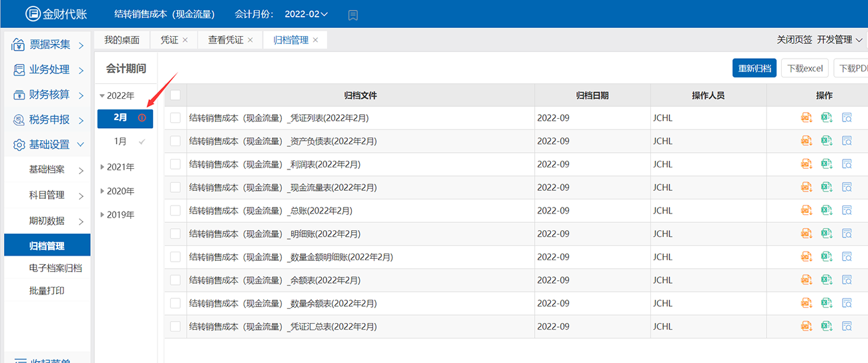Preview the 利润表 archive file
This screenshot has height=363, width=868.
pos(847,164)
